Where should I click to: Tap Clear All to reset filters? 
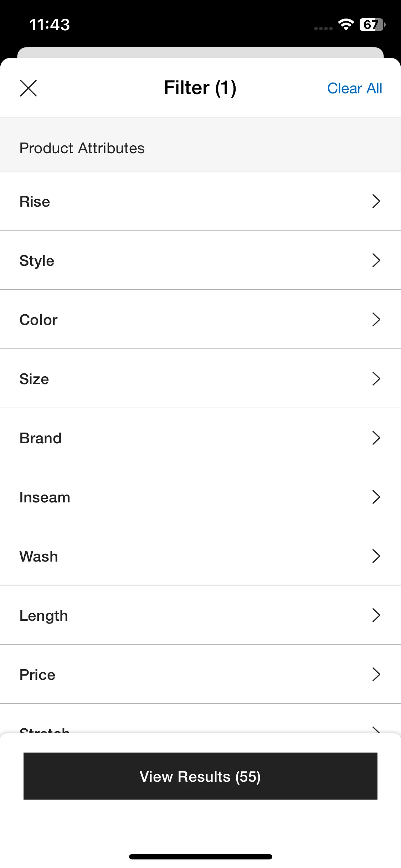point(354,88)
